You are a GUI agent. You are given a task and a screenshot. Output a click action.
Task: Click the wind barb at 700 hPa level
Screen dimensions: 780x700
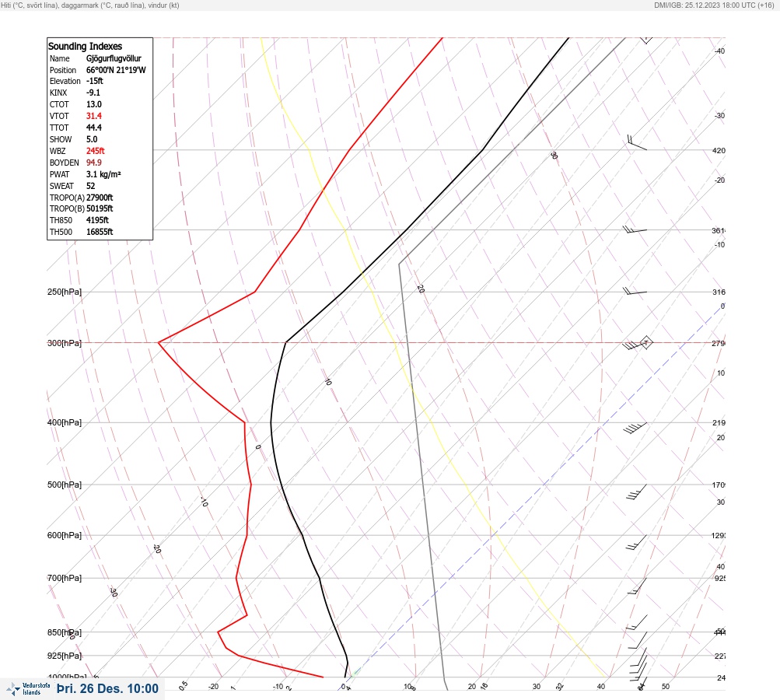point(637,586)
